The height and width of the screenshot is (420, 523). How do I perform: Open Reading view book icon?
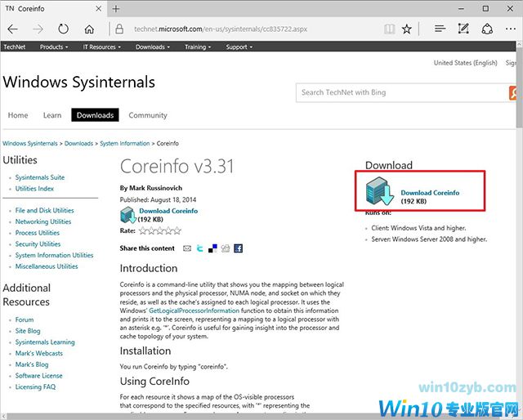point(388,29)
